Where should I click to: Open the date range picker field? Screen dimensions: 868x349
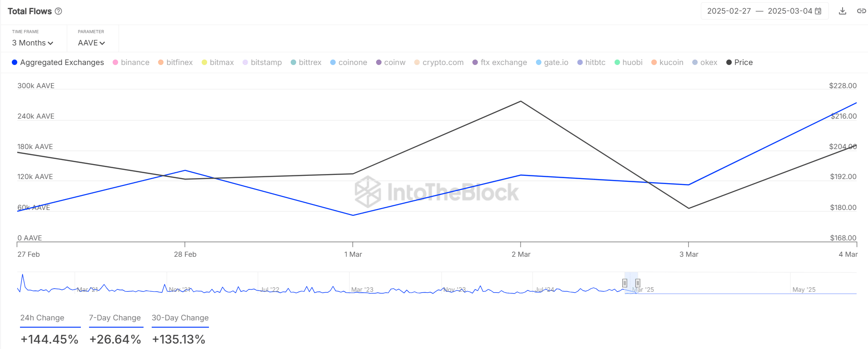coord(759,11)
